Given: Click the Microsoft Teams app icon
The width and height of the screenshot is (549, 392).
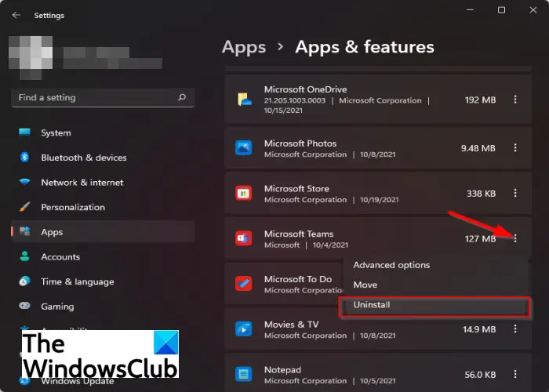Looking at the screenshot, I should 244,238.
